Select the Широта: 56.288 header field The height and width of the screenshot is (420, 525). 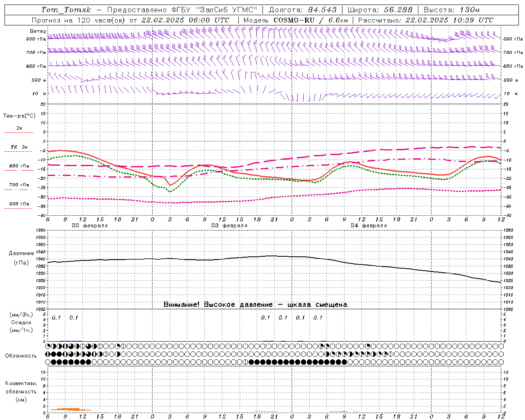(380, 10)
